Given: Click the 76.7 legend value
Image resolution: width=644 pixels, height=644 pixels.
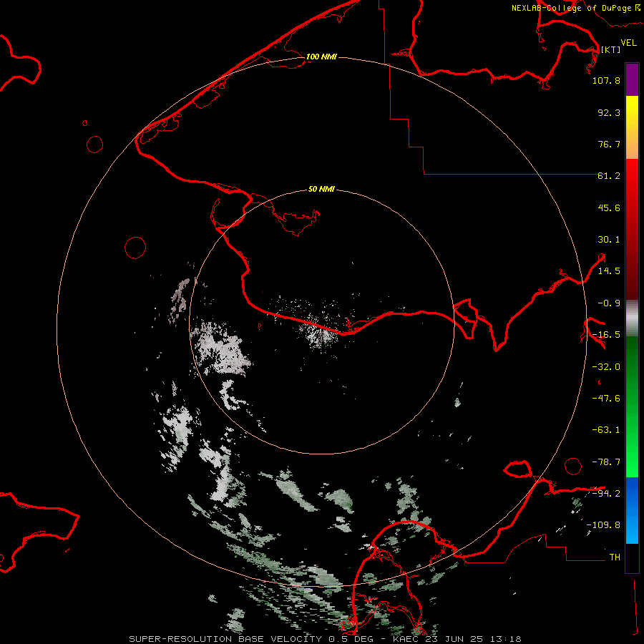Looking at the screenshot, I should pos(609,144).
